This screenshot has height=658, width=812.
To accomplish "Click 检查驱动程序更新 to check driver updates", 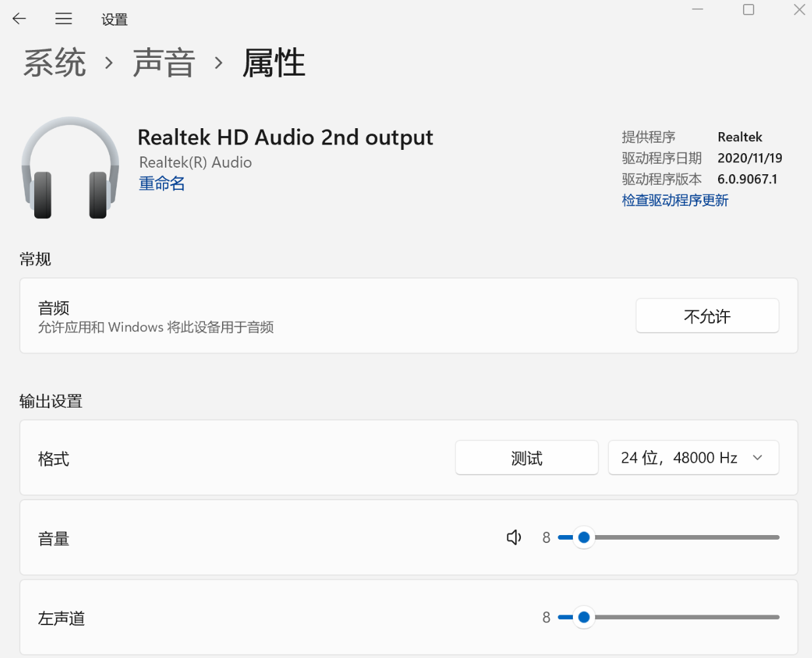I will (x=675, y=200).
